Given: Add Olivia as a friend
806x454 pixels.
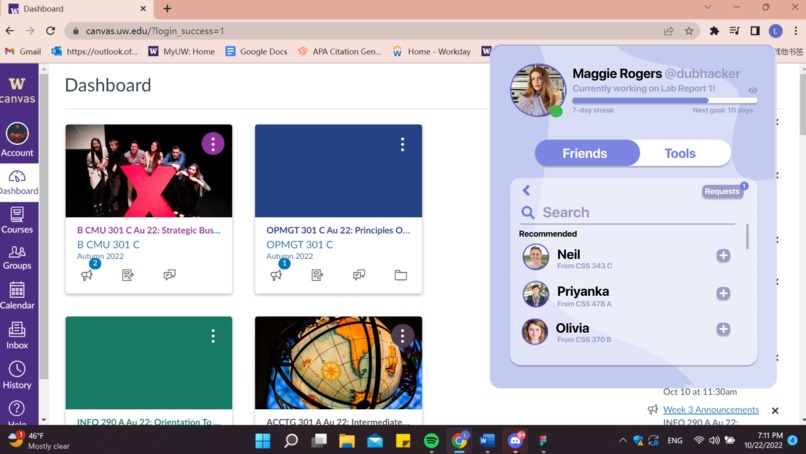Looking at the screenshot, I should pyautogui.click(x=723, y=329).
